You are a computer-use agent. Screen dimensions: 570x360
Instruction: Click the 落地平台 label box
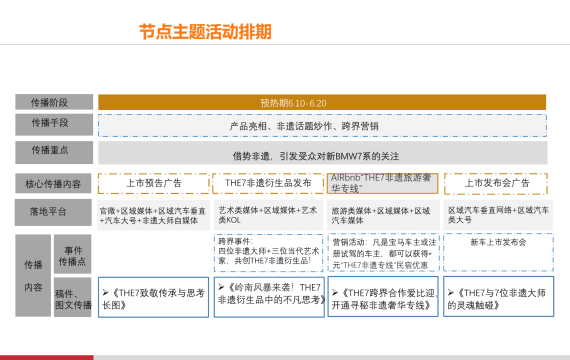(x=53, y=212)
